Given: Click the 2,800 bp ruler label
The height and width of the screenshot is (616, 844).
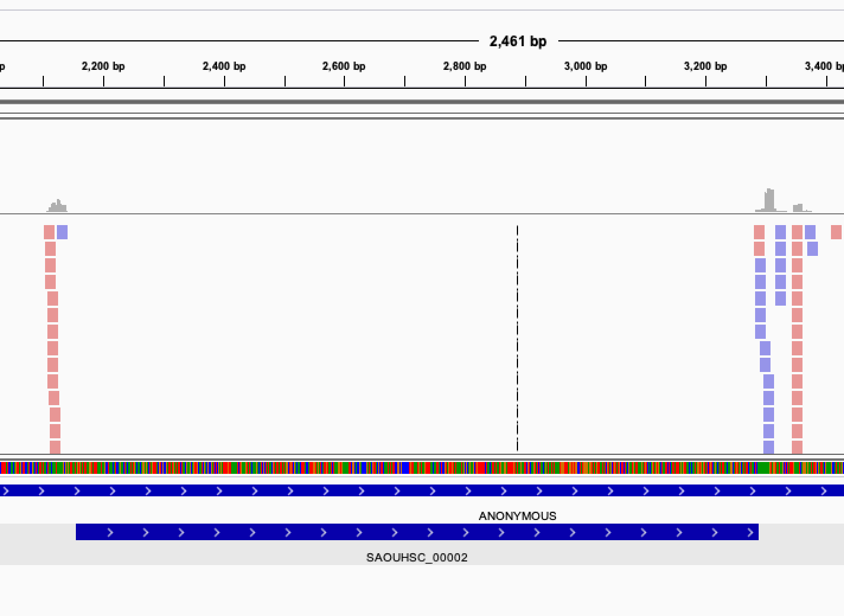Looking at the screenshot, I should click(465, 66).
